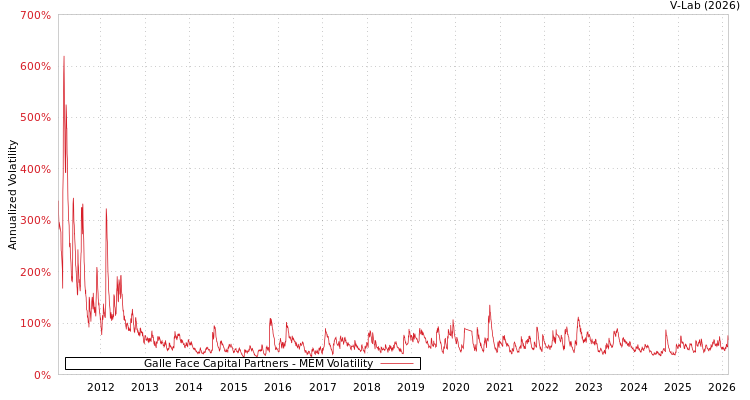Click the 2022 x-axis label

545,387
